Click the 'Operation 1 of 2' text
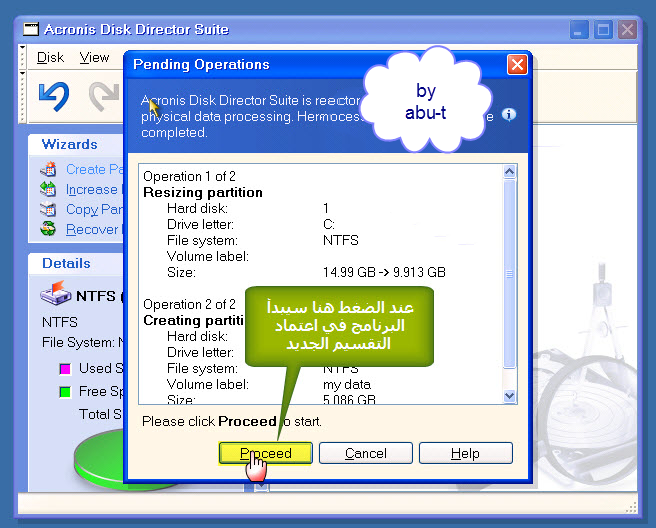Image resolution: width=656 pixels, height=528 pixels. [x=189, y=177]
